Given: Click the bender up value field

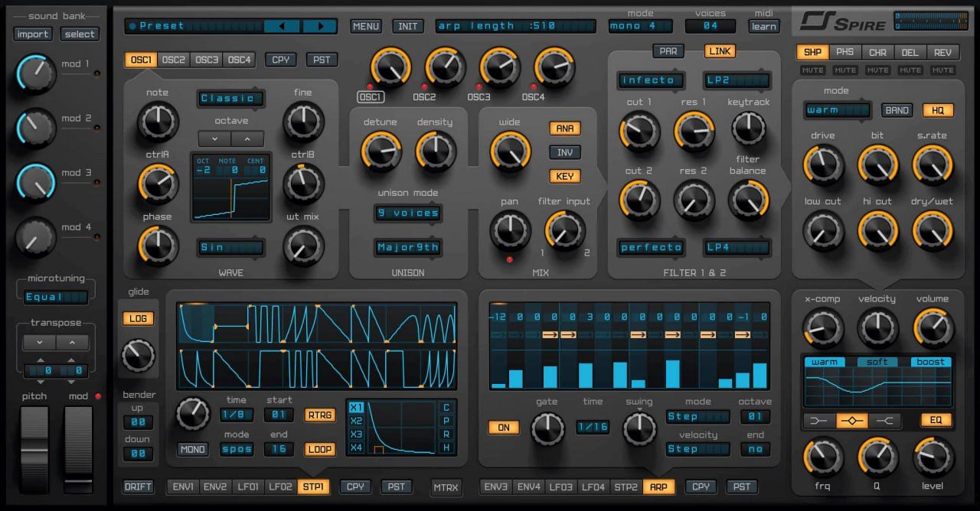Looking at the screenshot, I should click(138, 422).
